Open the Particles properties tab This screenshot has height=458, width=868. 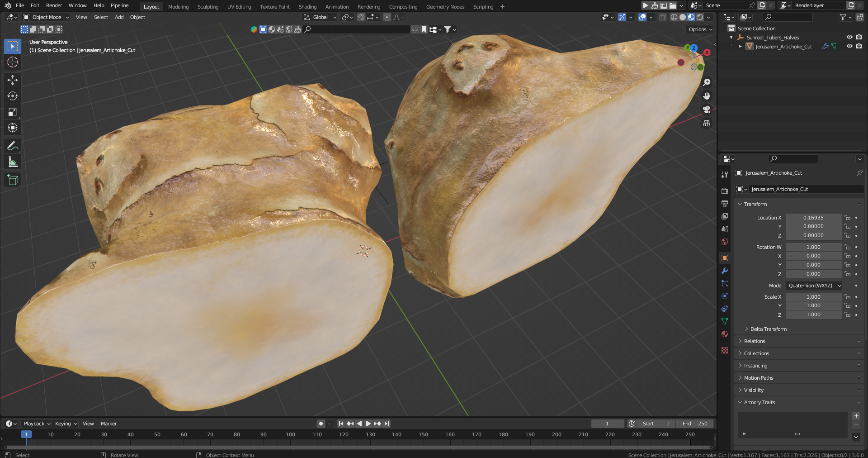(x=725, y=283)
